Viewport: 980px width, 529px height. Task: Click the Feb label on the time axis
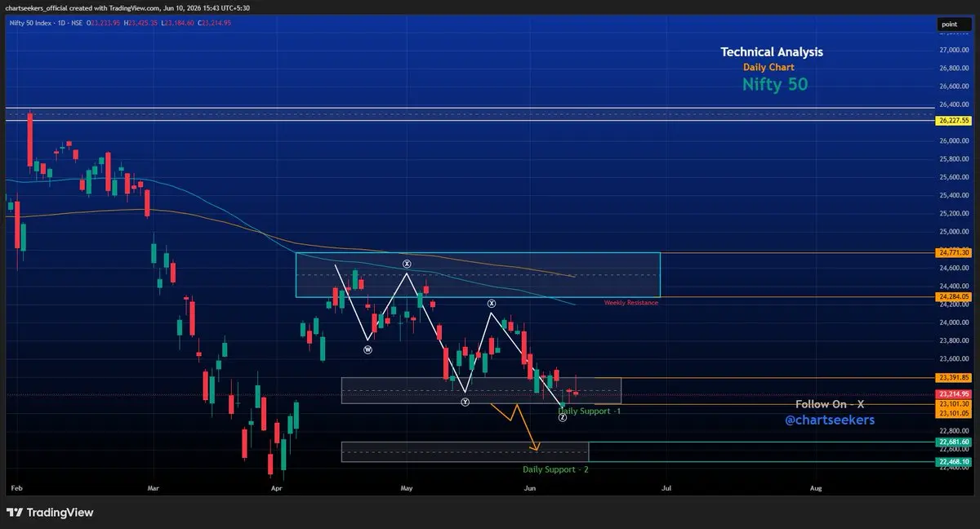pyautogui.click(x=15, y=487)
